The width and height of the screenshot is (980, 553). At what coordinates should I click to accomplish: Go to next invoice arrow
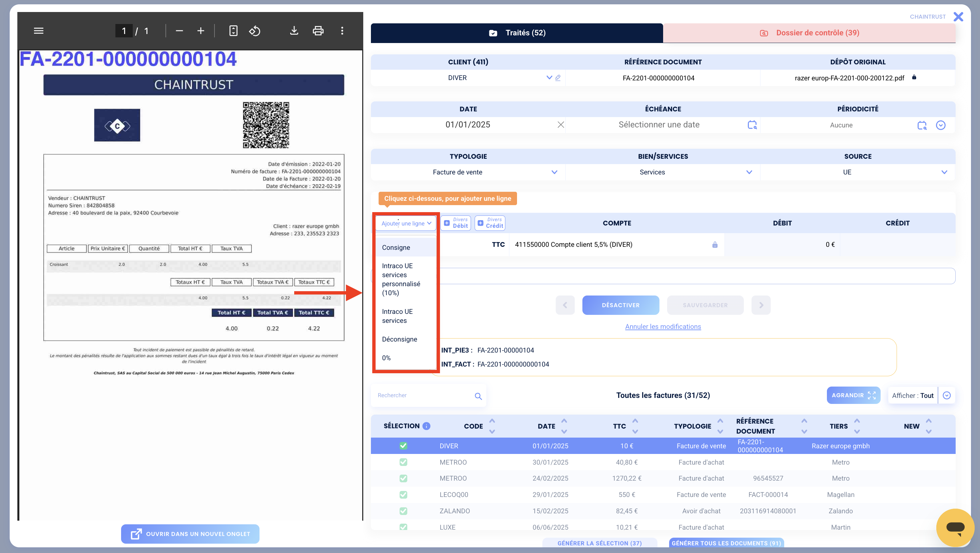coord(761,305)
